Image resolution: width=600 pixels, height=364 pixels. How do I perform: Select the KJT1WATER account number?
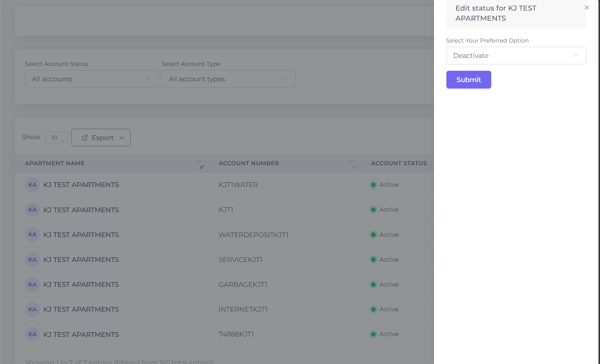pos(238,185)
